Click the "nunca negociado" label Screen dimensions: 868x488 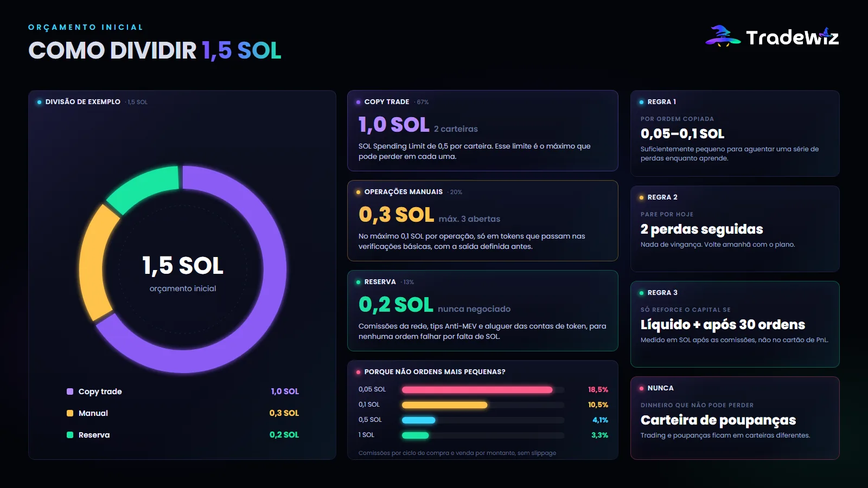coord(474,309)
